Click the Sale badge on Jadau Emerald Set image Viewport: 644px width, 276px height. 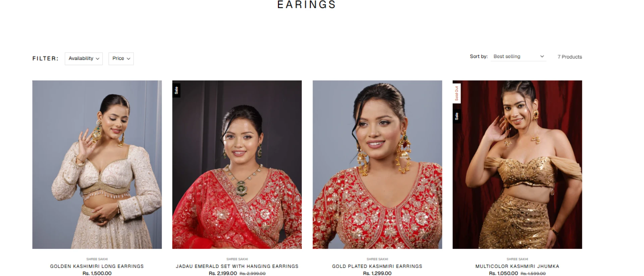click(x=176, y=90)
